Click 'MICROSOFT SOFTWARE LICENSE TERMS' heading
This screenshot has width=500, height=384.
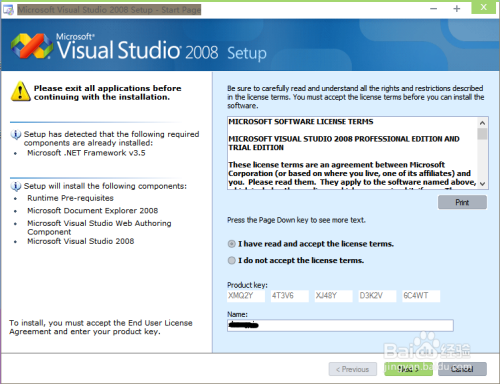tap(301, 122)
